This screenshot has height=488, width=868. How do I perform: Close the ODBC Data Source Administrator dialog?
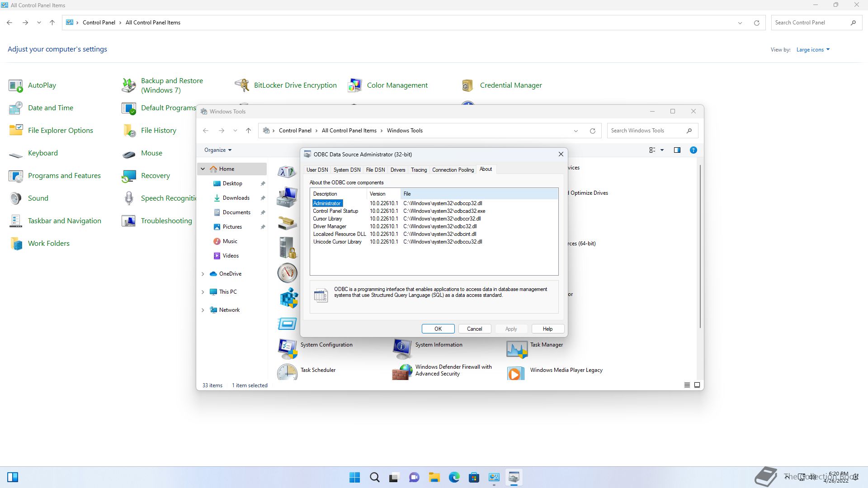[561, 154]
